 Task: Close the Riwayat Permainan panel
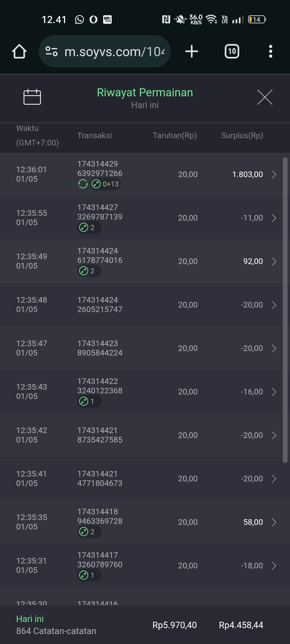(x=265, y=97)
